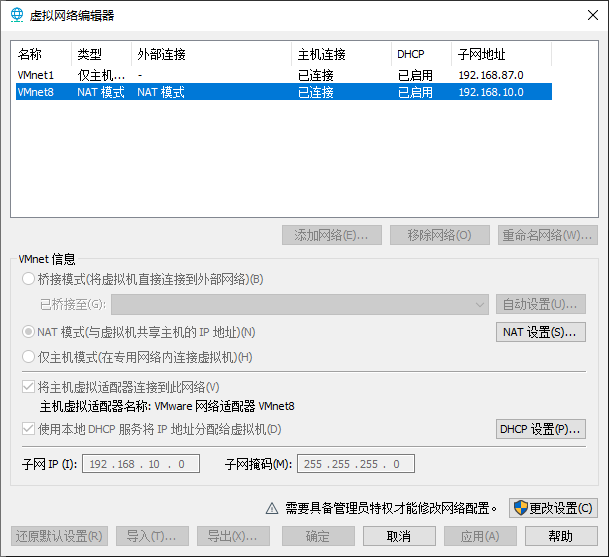Click the warning triangle icon beside the admin notice
This screenshot has height=557, width=609.
pos(272,508)
